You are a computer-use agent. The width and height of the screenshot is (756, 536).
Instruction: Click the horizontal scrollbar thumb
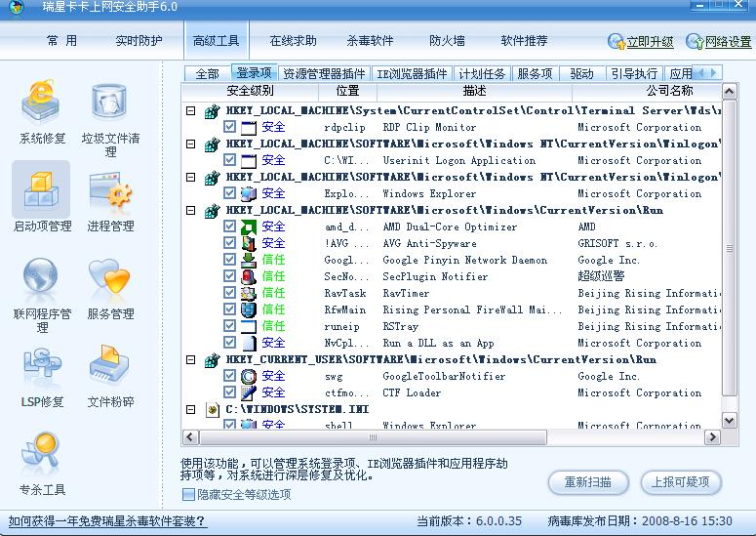click(x=373, y=437)
